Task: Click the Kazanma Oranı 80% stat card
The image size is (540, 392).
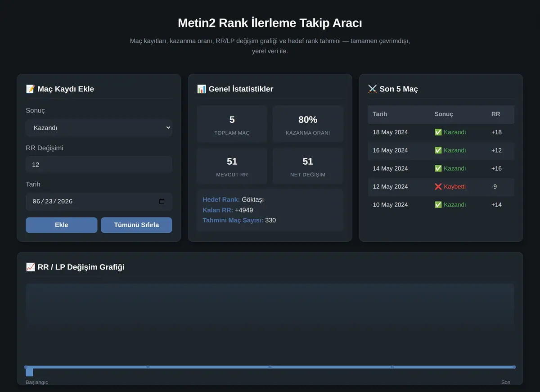Action: tap(308, 124)
